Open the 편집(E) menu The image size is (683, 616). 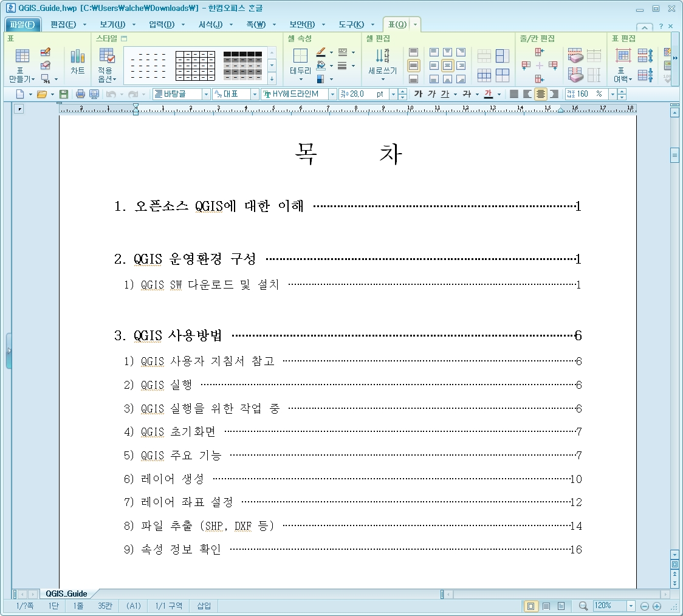point(63,24)
